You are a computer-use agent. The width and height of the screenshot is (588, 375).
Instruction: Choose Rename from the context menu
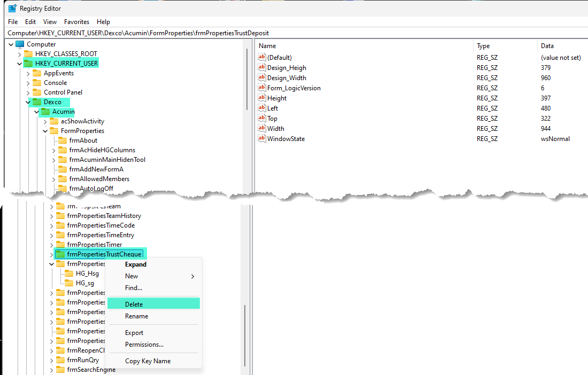click(x=154, y=316)
